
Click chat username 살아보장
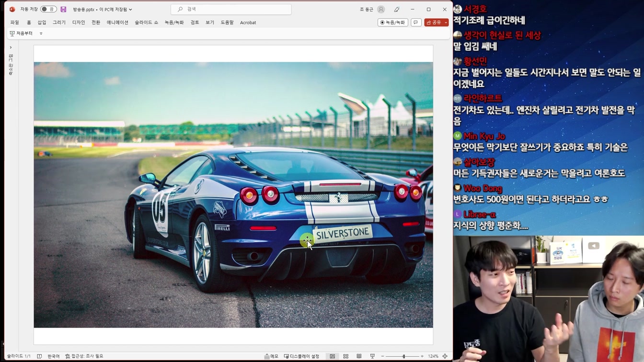(479, 162)
